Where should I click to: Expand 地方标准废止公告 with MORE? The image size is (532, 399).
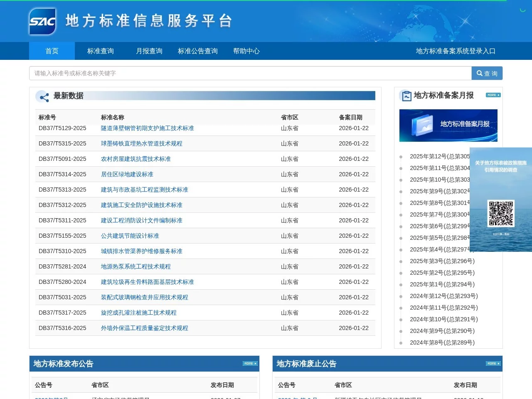493,363
